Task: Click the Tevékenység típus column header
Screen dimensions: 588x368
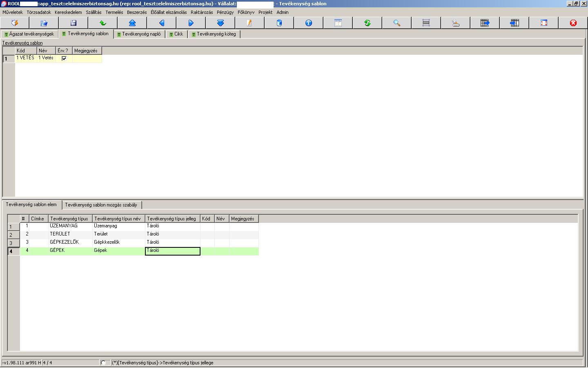Action: [x=70, y=219]
